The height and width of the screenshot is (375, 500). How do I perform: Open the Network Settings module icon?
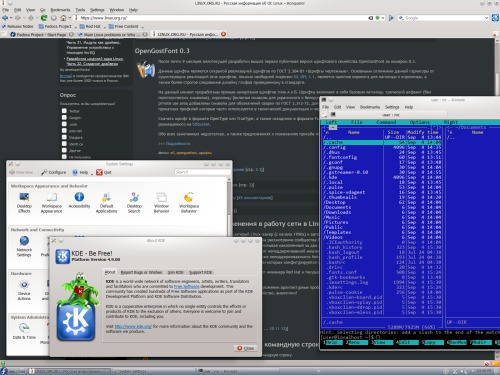click(x=24, y=246)
